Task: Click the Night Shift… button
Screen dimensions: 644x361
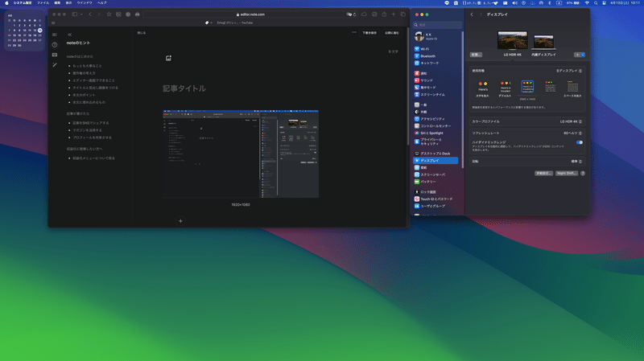Action: coord(567,173)
